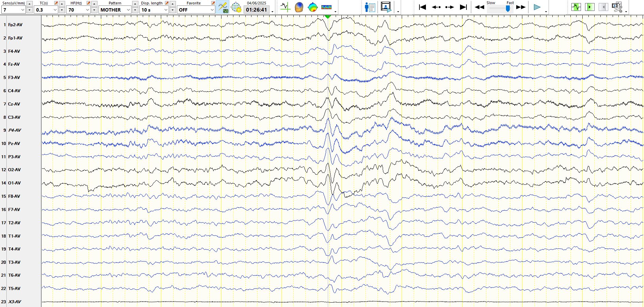Open the video clip cutting tool

point(617,7)
